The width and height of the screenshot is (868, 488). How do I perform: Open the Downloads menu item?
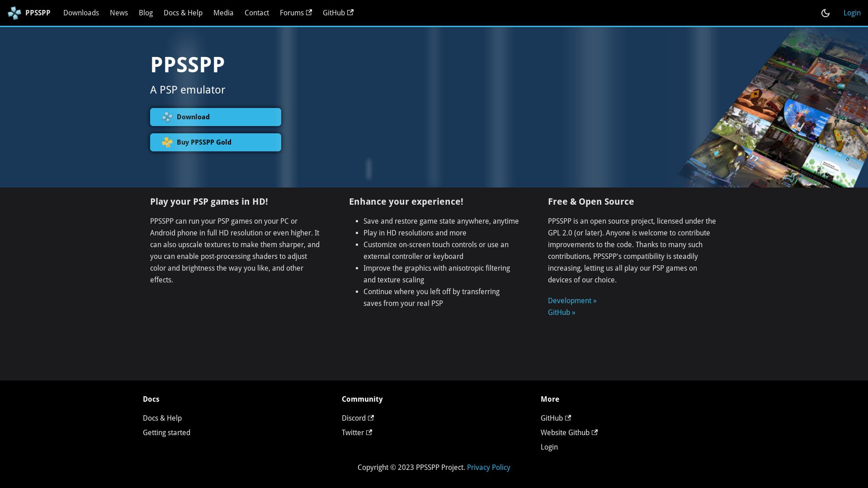click(x=81, y=13)
